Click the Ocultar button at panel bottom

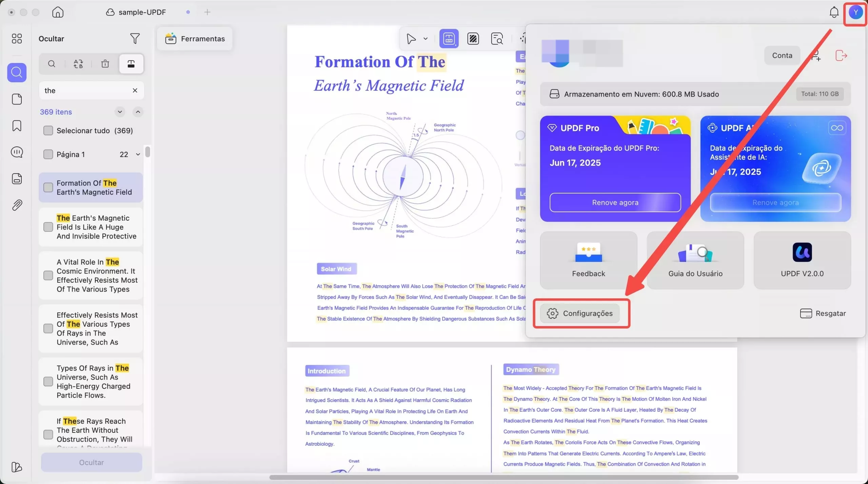pos(92,462)
